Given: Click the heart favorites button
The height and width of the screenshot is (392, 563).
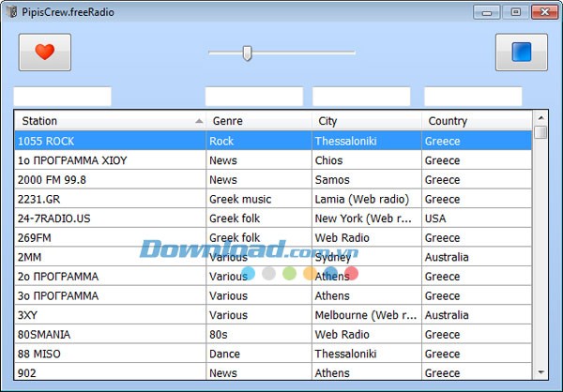Looking at the screenshot, I should tap(44, 53).
